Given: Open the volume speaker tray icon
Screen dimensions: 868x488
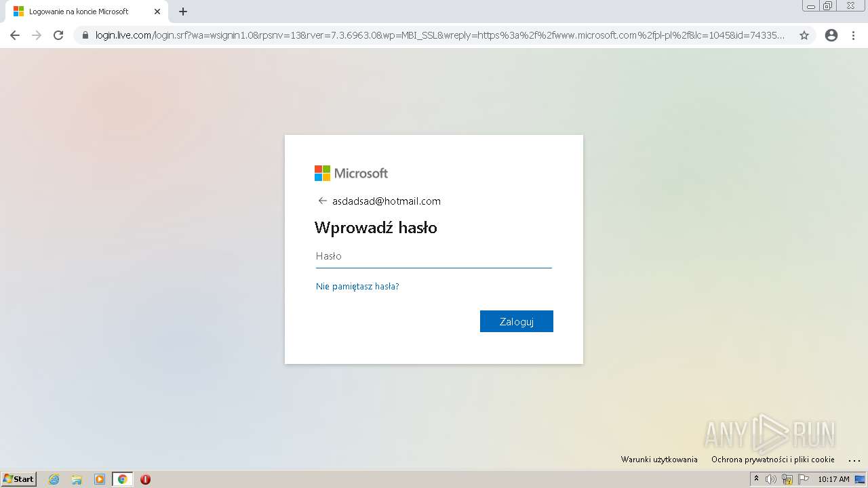Looking at the screenshot, I should (x=771, y=479).
